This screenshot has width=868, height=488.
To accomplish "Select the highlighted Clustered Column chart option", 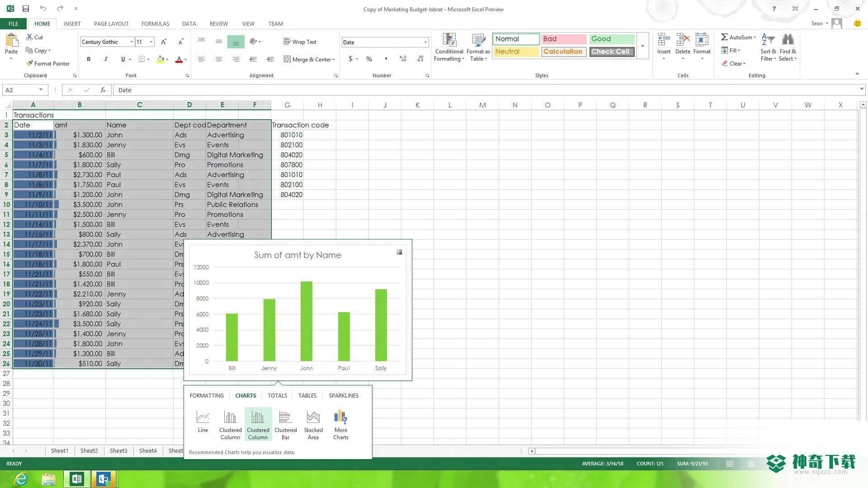I will tap(258, 425).
